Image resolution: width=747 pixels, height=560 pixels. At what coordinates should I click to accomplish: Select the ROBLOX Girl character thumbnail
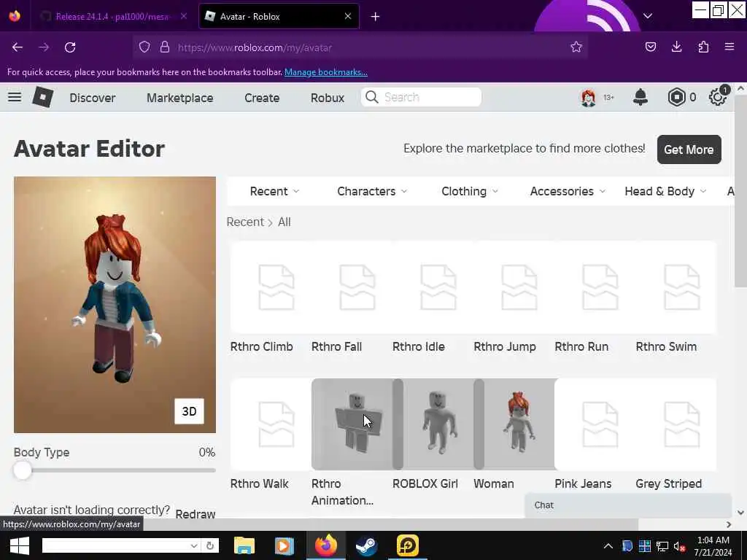coord(438,424)
